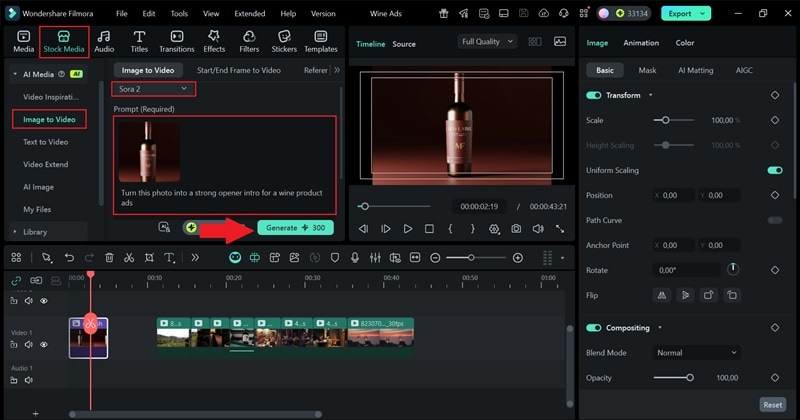
Task: Add keyframe diamond for Scale
Action: point(774,120)
